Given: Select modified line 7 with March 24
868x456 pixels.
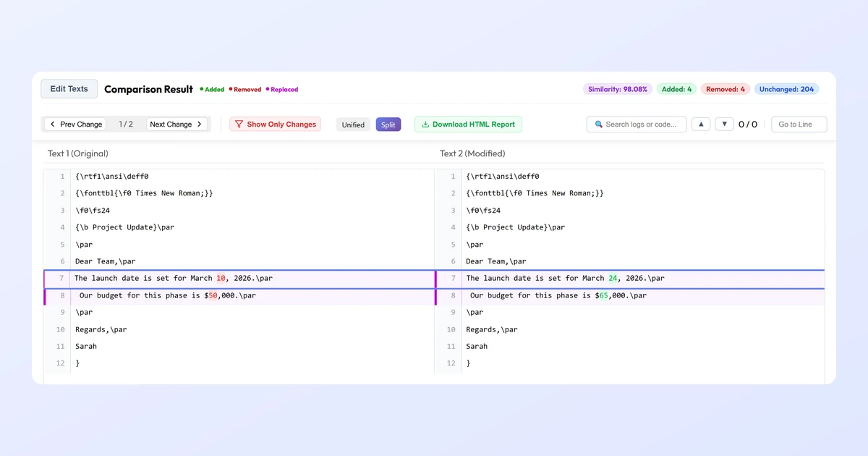Looking at the screenshot, I should 630,279.
